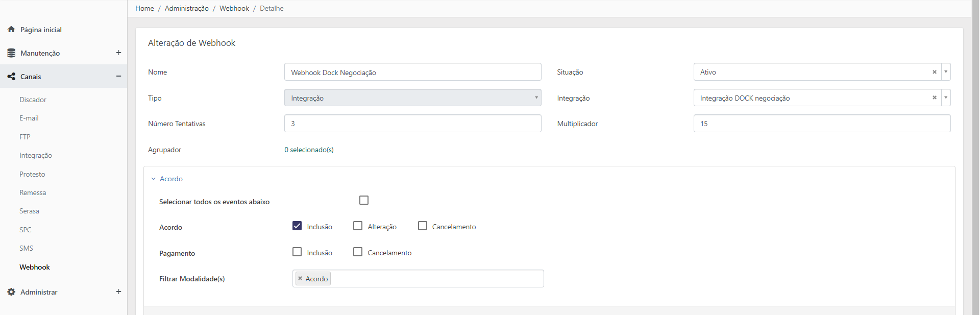980x315 pixels.
Task: Click the Detalhe breadcrumb text
Action: [x=272, y=8]
